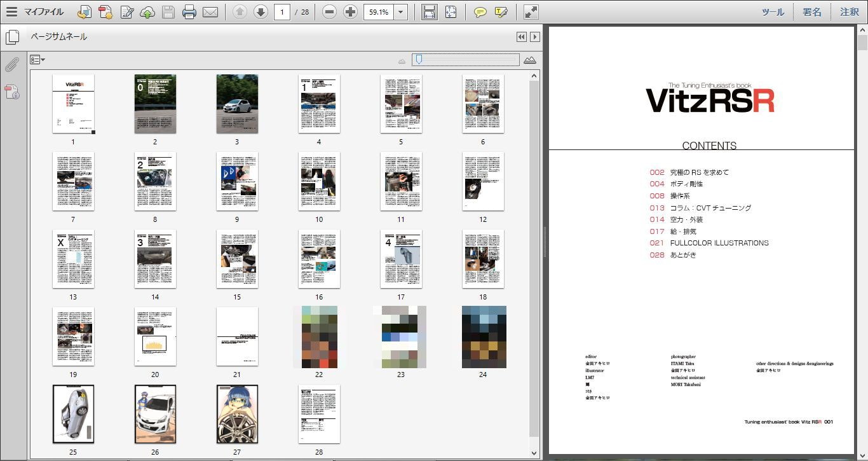
Task: Select the page 26 thumbnail
Action: click(x=155, y=413)
